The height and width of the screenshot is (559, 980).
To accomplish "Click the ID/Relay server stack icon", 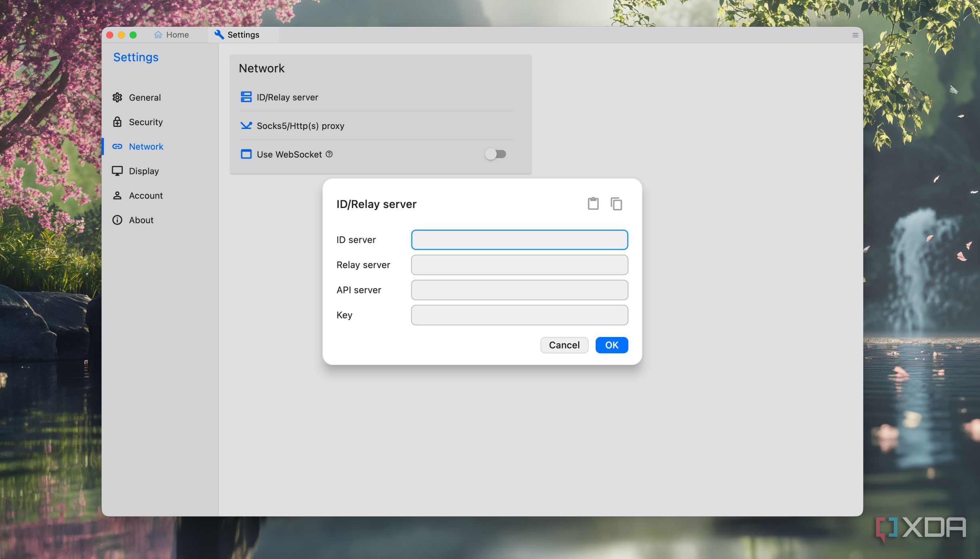I will [246, 97].
